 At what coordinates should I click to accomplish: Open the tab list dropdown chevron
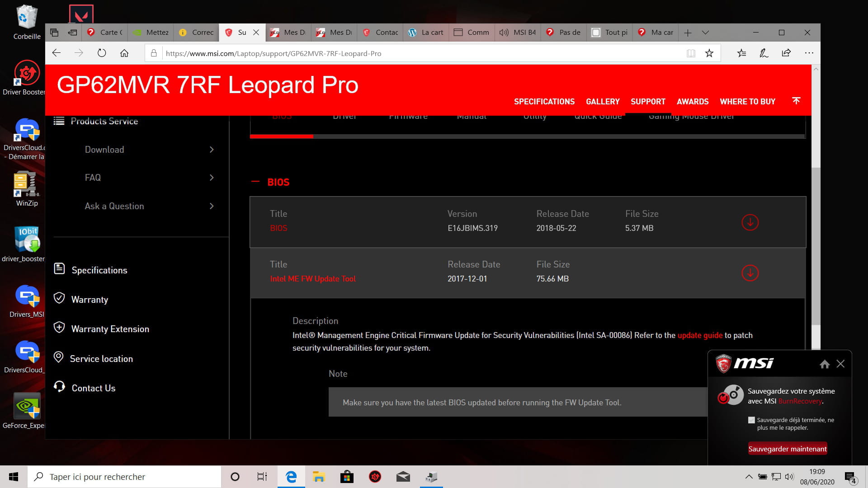[705, 33]
